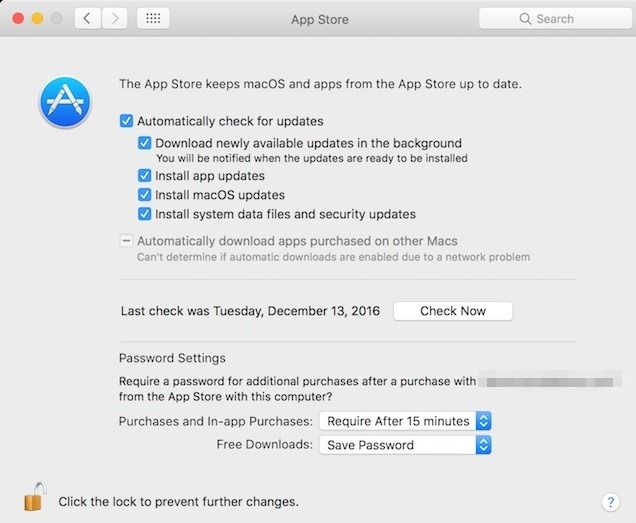
Task: Toggle Automatically check for updates checkbox
Action: (x=126, y=121)
